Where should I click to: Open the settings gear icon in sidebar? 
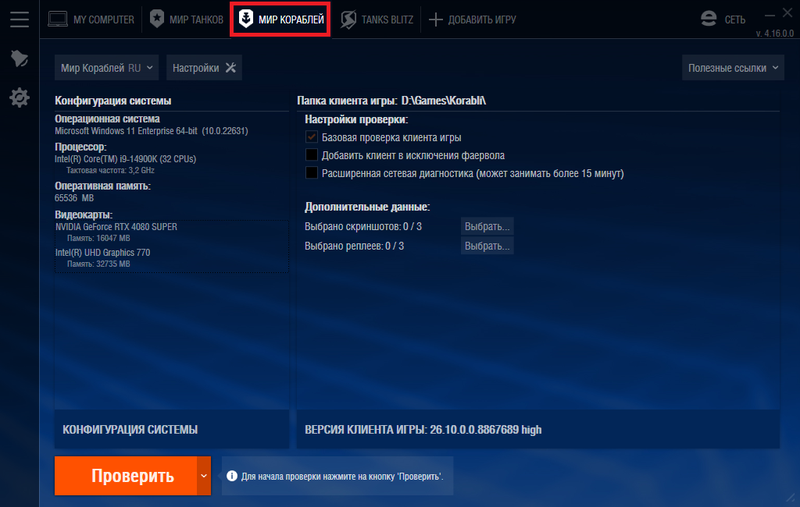pyautogui.click(x=19, y=97)
